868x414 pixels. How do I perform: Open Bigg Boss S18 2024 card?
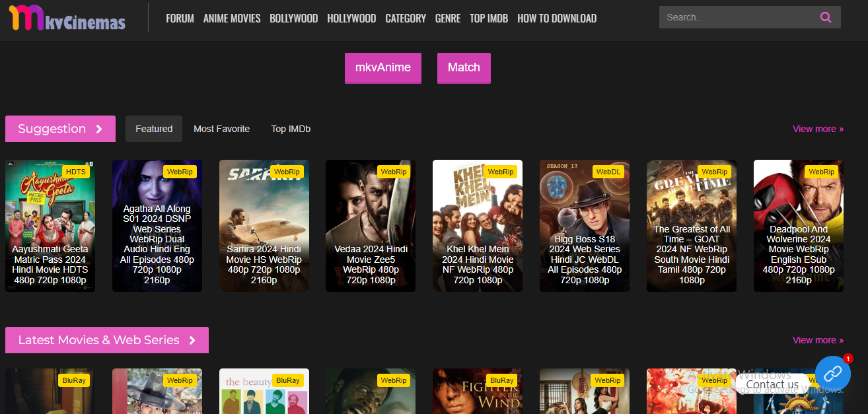pyautogui.click(x=585, y=226)
